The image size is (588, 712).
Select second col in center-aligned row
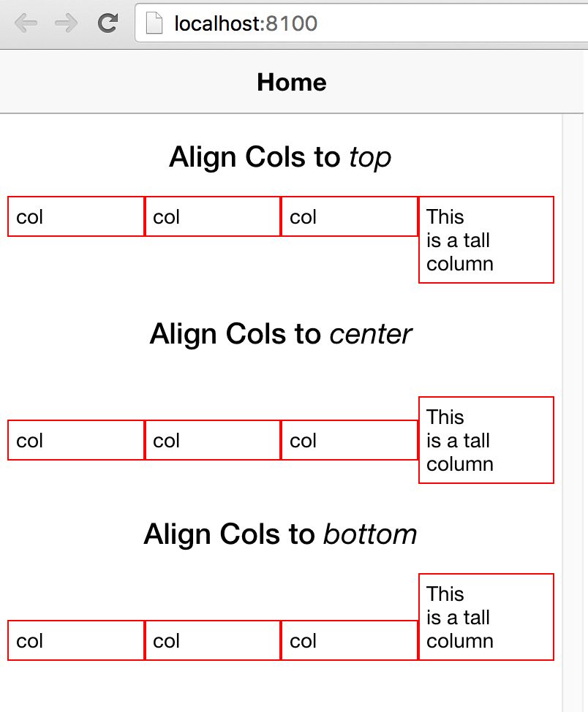tap(213, 440)
